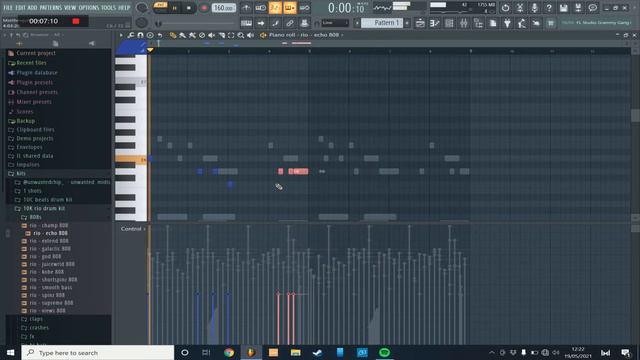The image size is (640, 360).
Task: Open the FILE menu
Action: (x=8, y=8)
